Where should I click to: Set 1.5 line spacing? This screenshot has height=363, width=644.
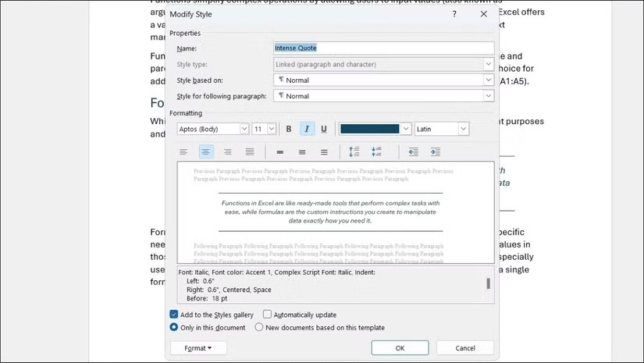click(x=302, y=152)
